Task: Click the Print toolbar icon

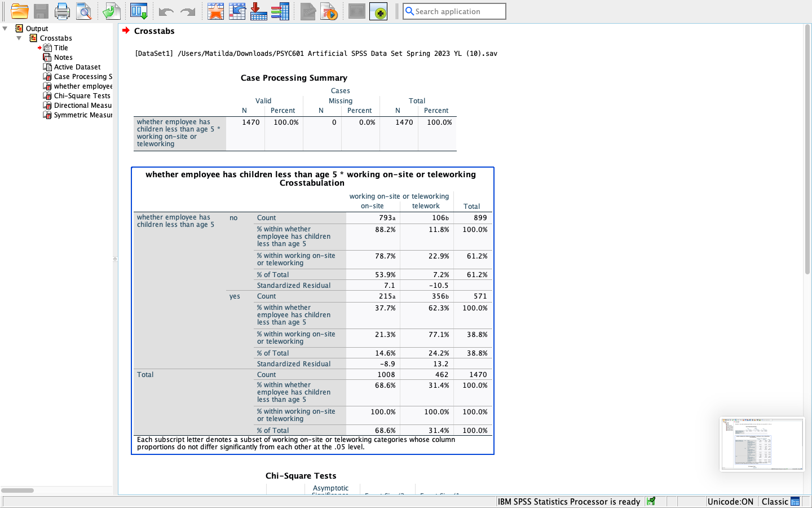Action: 62,11
